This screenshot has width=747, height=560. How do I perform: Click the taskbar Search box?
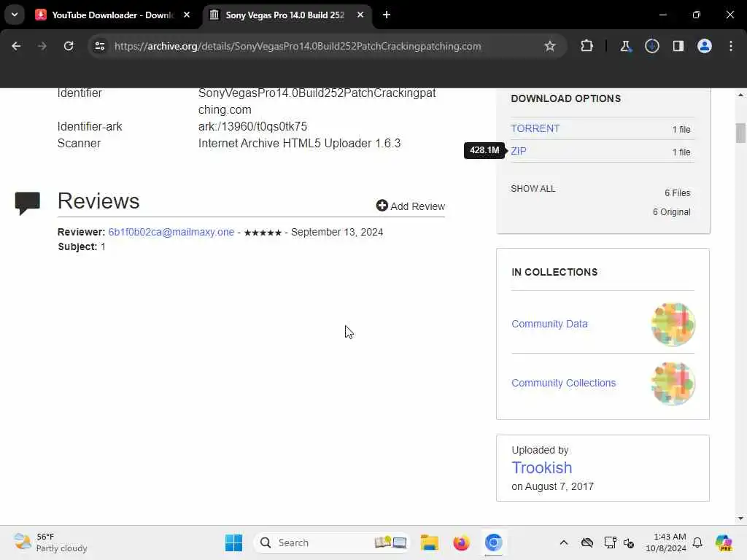[x=332, y=542]
